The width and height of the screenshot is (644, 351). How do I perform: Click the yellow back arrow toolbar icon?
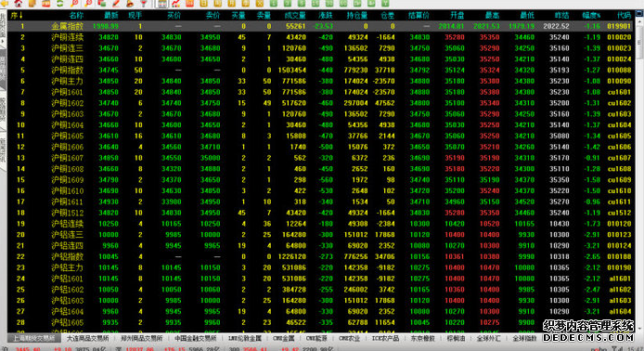click(5, 4)
